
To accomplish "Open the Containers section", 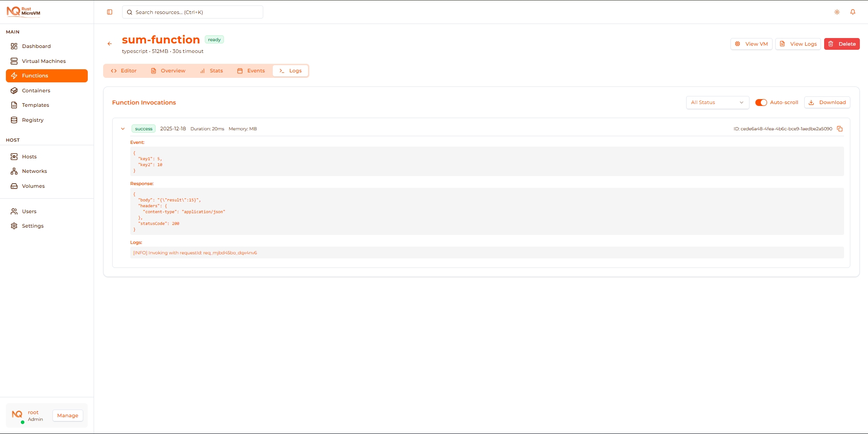I will pos(36,91).
